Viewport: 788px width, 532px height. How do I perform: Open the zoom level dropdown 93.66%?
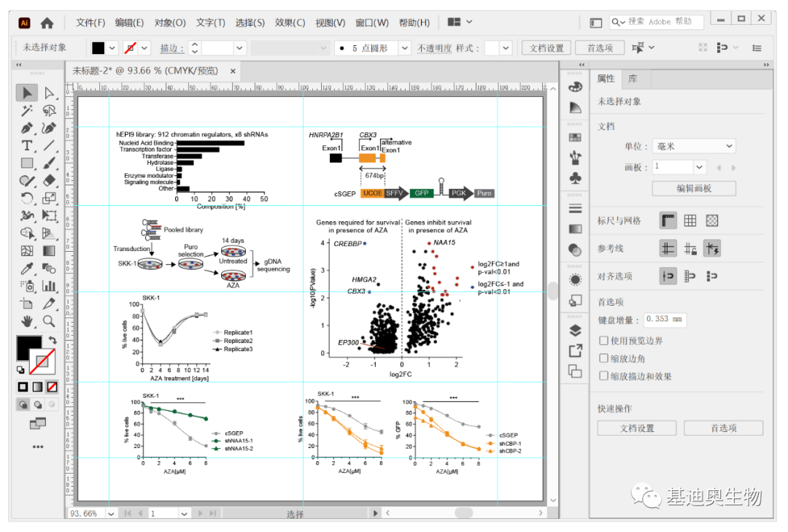(111, 514)
